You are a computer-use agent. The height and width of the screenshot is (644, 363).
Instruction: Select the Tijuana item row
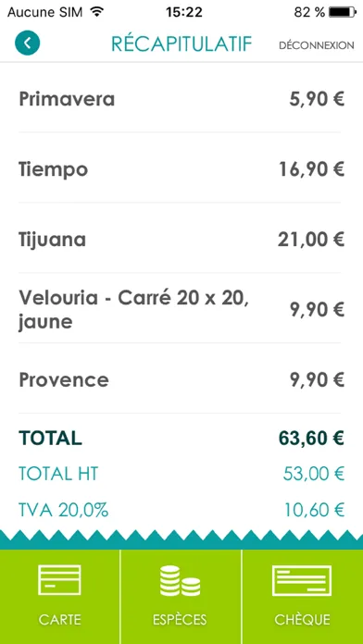click(181, 240)
